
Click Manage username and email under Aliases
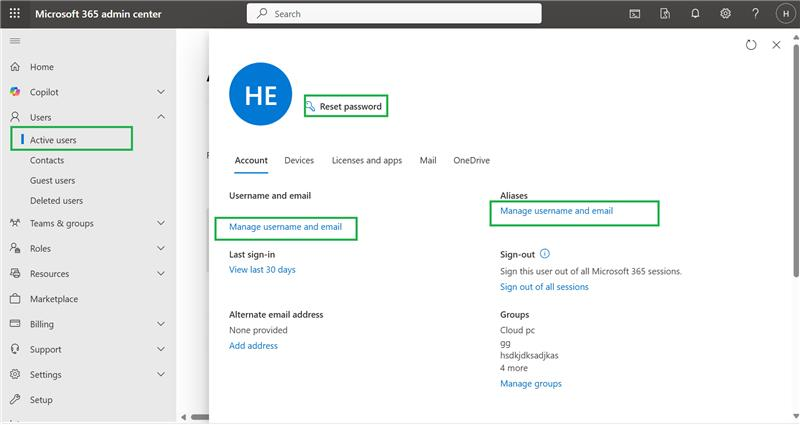coord(556,211)
